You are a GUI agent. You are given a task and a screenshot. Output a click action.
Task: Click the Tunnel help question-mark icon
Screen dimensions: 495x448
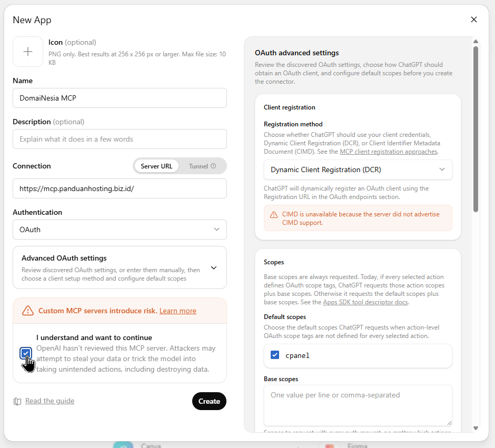pyautogui.click(x=213, y=166)
